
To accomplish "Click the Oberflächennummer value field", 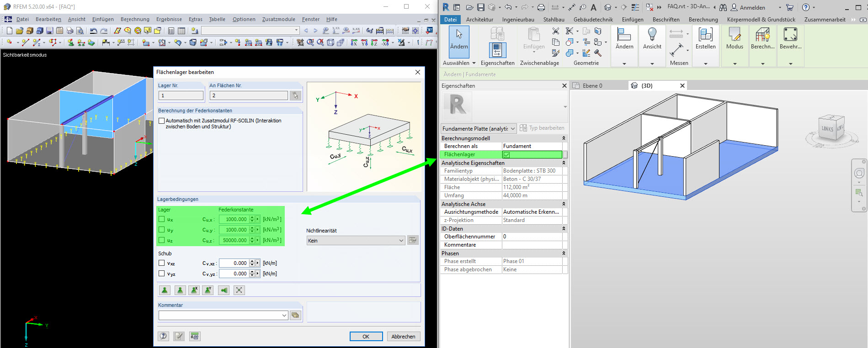I will [532, 237].
